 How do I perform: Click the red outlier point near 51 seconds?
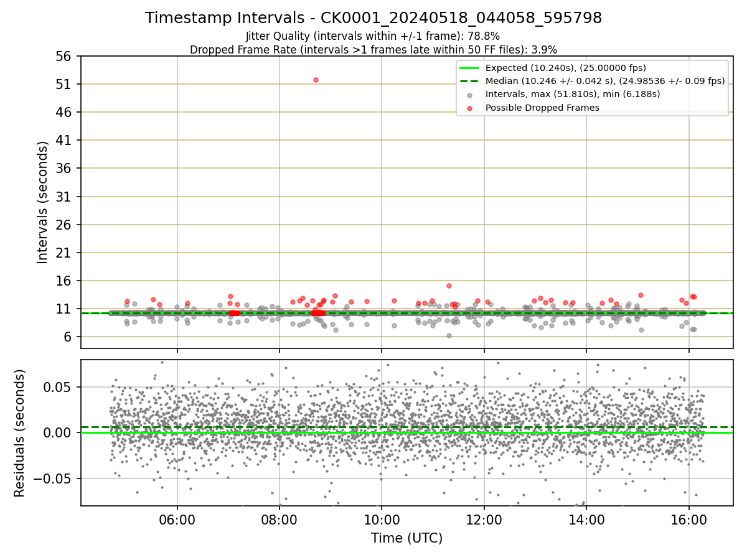coord(316,80)
